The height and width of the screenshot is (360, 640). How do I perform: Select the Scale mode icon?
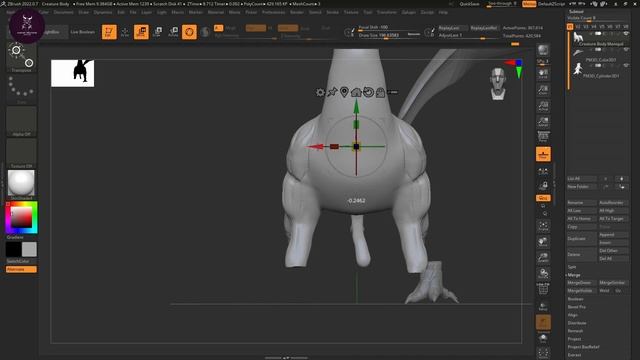[158, 32]
